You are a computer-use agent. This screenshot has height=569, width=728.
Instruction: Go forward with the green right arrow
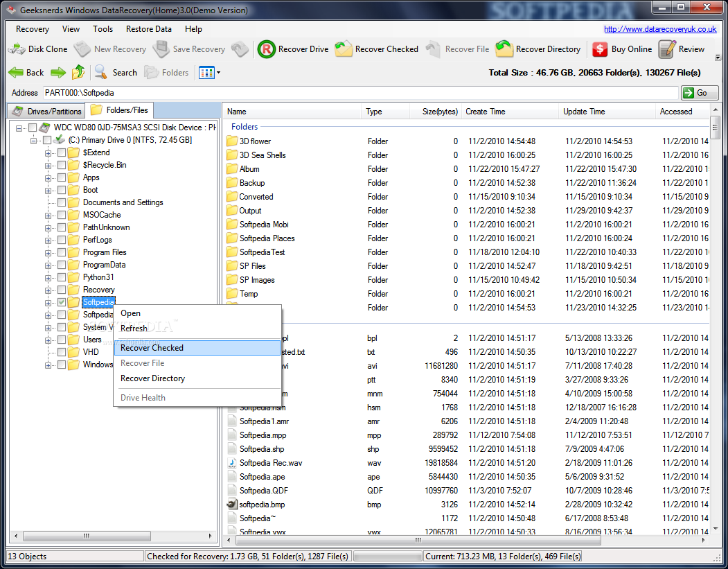click(x=58, y=73)
